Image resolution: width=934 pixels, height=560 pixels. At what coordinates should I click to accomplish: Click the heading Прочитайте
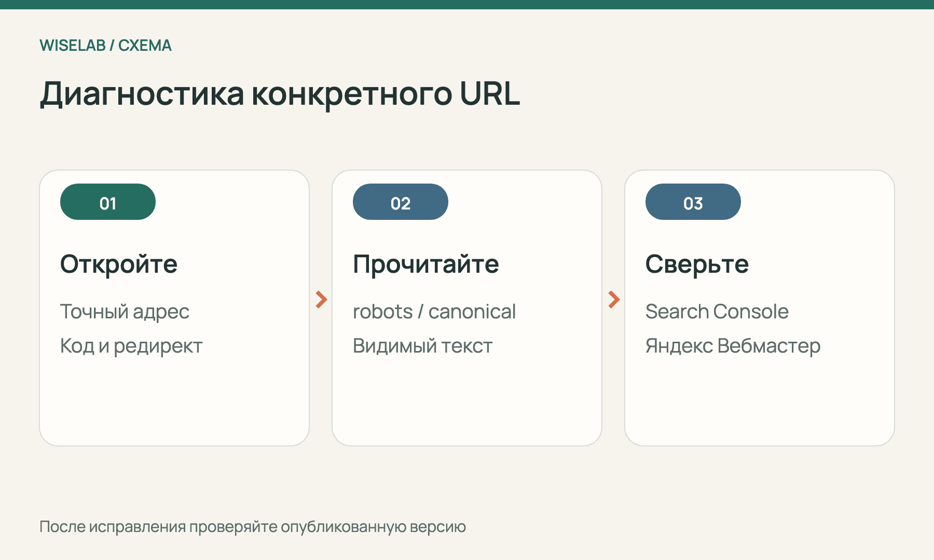click(426, 264)
